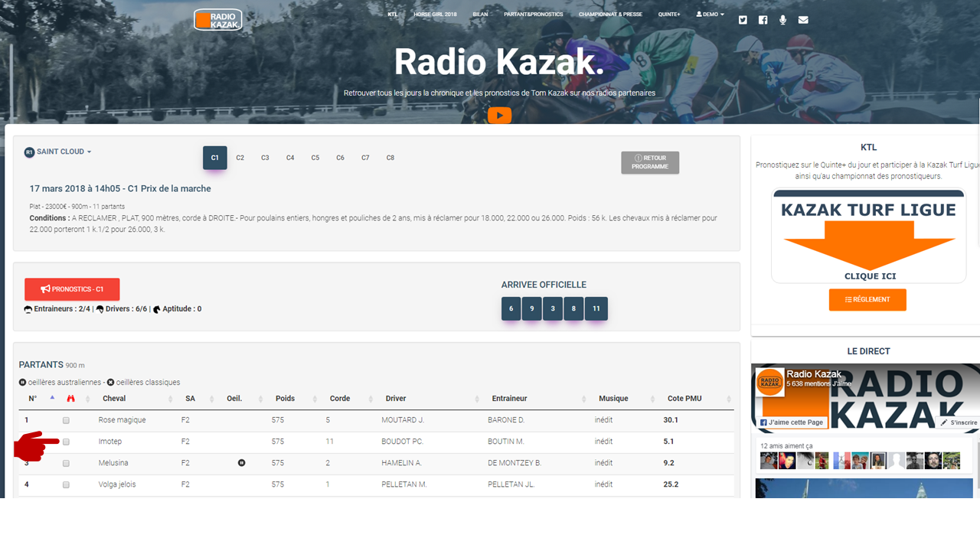Click the Radio Kazak Facebook page avatar
Viewport: 980px width, 551px height.
pos(769,383)
